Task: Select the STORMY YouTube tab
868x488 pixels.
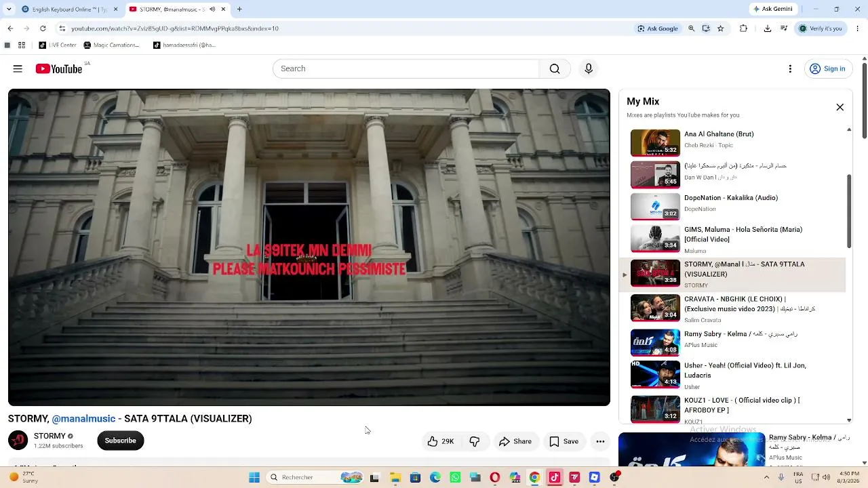Action: coord(178,9)
